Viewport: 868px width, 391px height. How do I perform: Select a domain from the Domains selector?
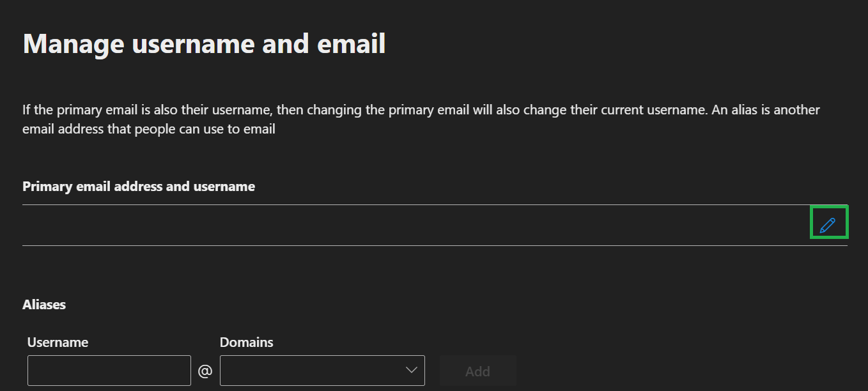322,371
